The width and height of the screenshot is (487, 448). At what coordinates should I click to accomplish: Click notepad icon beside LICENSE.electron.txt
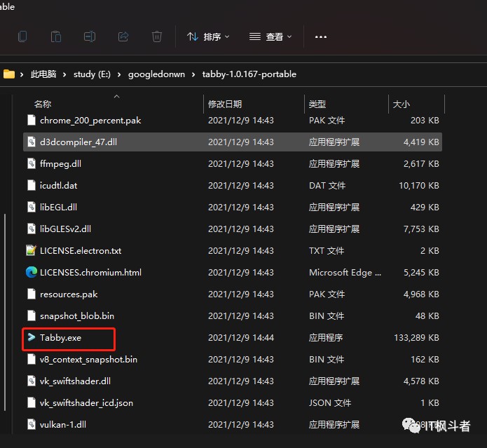pyautogui.click(x=32, y=250)
